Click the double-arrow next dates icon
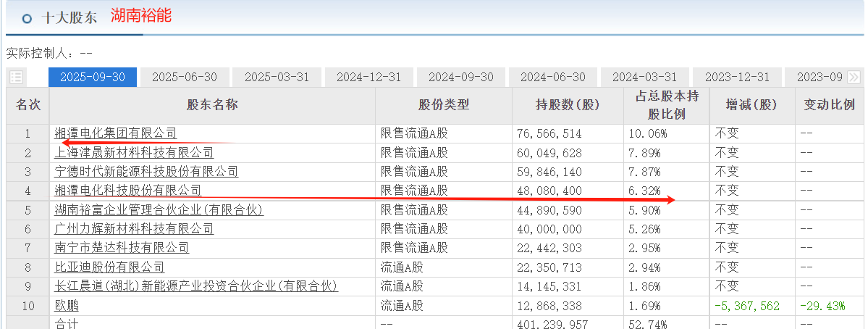The height and width of the screenshot is (329, 868). click(x=854, y=77)
